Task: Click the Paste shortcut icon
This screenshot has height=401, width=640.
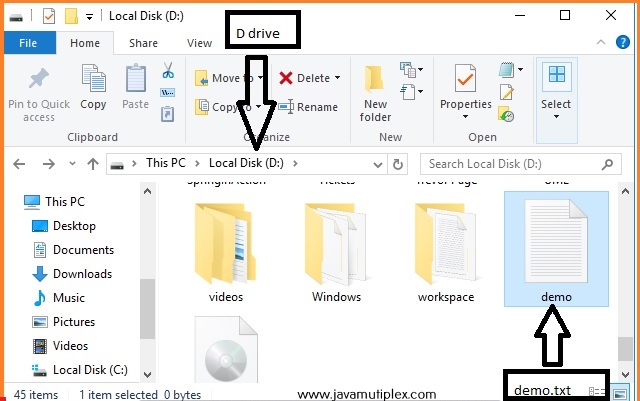Action: coord(168,114)
